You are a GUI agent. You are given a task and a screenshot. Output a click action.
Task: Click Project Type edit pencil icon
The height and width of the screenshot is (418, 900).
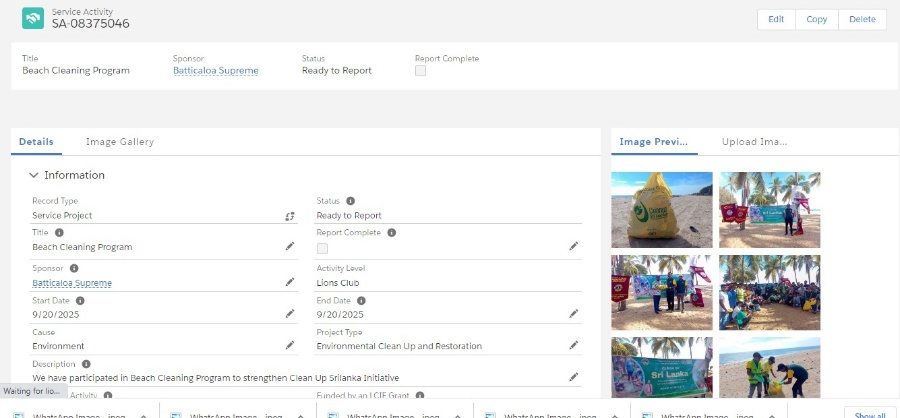[574, 345]
